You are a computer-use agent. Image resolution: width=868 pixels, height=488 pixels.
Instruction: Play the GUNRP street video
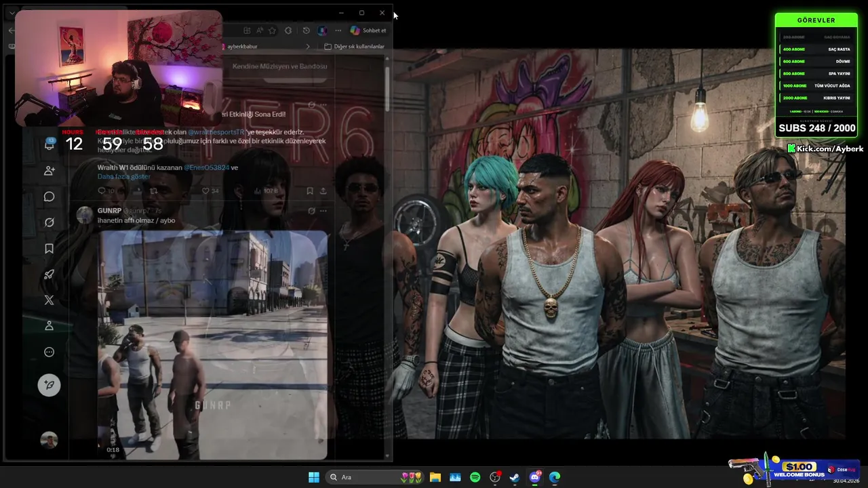(x=213, y=345)
